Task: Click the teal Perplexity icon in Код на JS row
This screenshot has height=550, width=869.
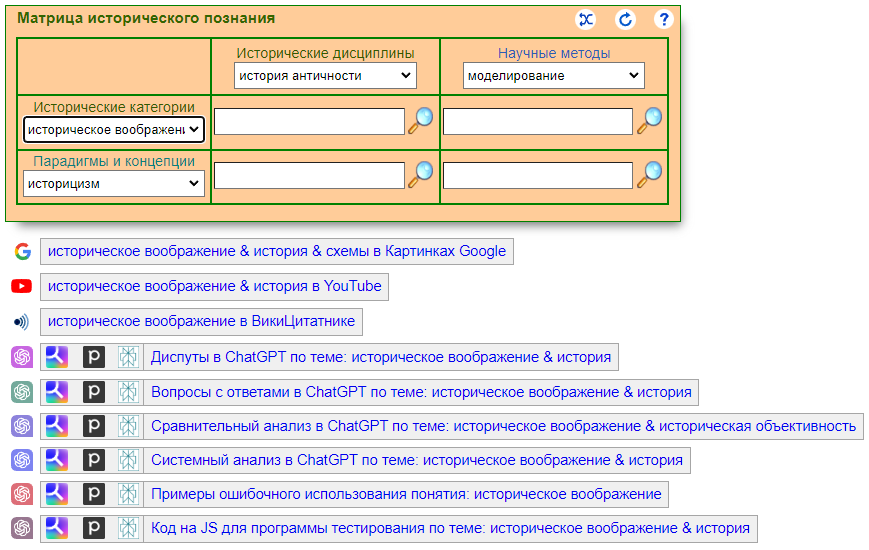Action: [128, 528]
